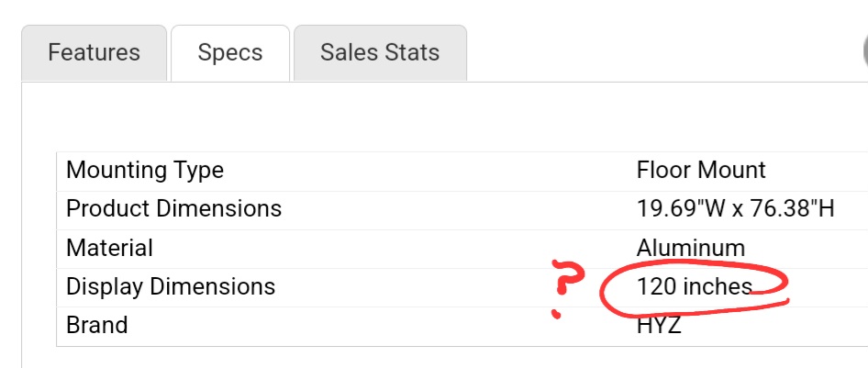The width and height of the screenshot is (868, 368).
Task: Select the Aluminum material value
Action: coord(690,248)
